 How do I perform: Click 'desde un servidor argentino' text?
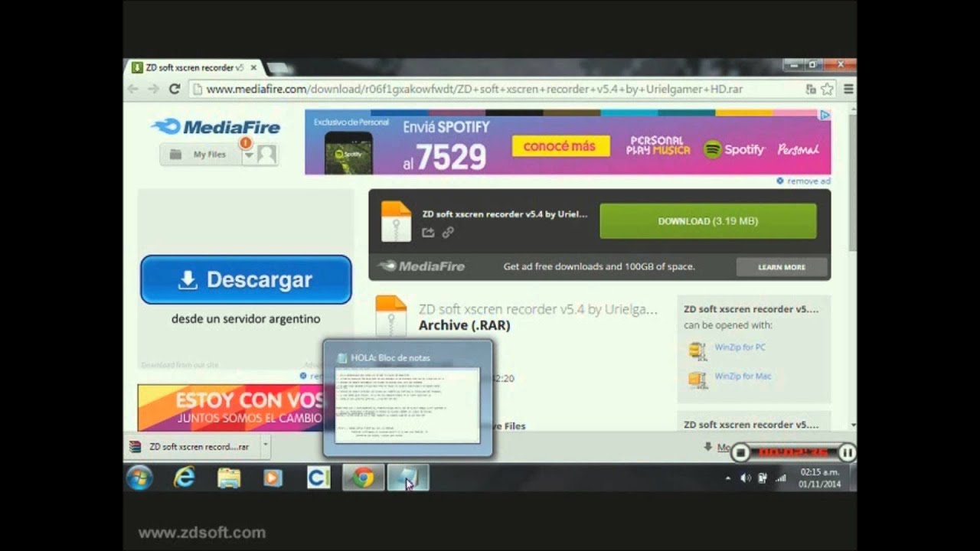[246, 319]
